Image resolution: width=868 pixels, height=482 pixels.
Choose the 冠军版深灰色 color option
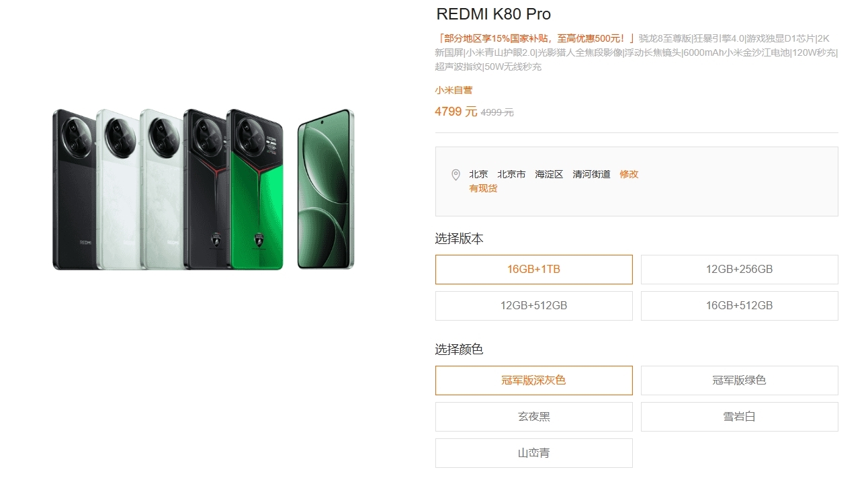click(x=533, y=380)
